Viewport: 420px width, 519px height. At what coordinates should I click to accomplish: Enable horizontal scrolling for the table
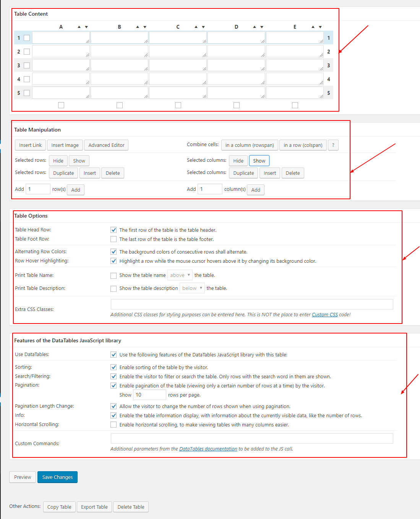114,424
